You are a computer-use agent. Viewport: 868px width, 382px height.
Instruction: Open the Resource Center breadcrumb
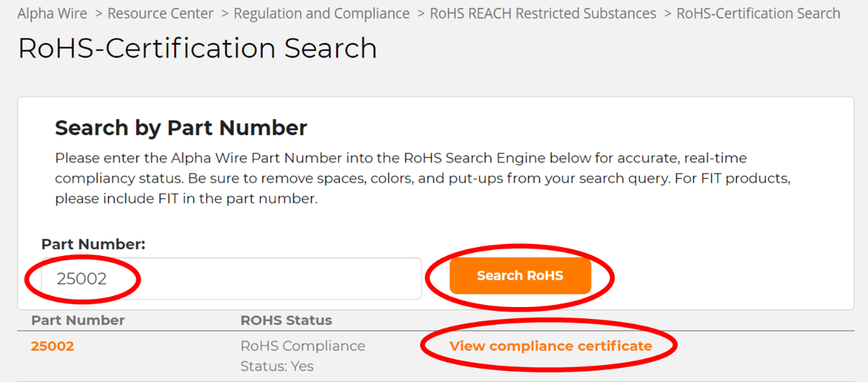[160, 13]
